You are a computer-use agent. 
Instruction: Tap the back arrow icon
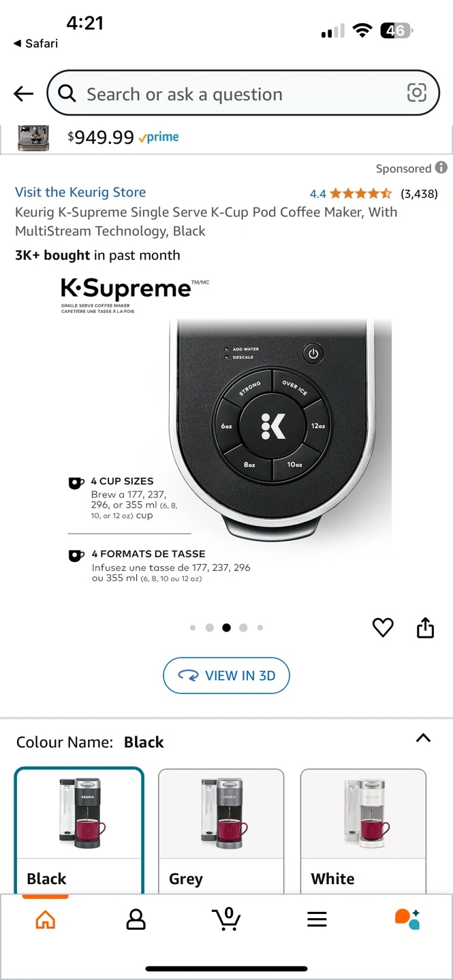(23, 94)
